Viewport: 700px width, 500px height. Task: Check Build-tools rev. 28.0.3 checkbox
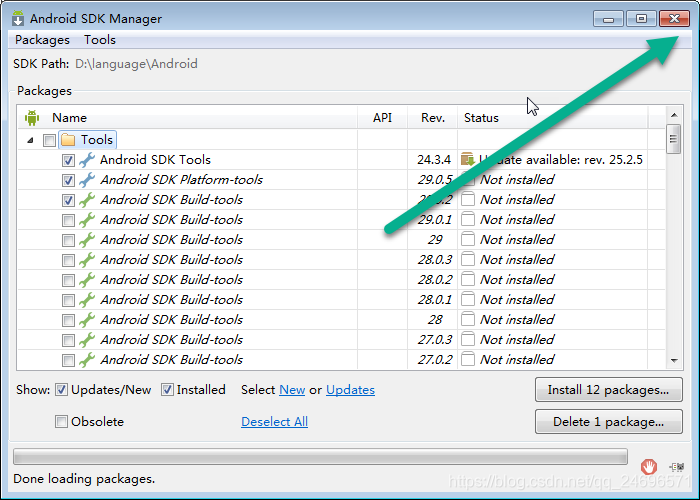pos(68,260)
